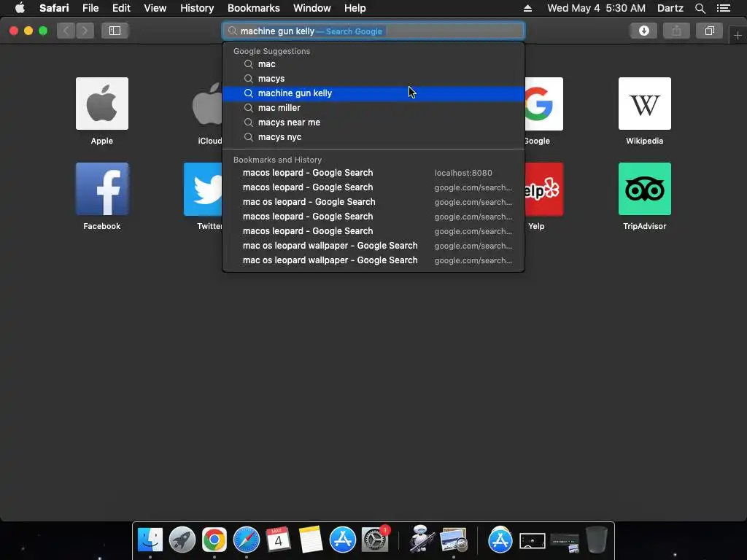This screenshot has width=747, height=560.
Task: Open 'mac os leopard - Google Search' history item
Action: [373, 202]
